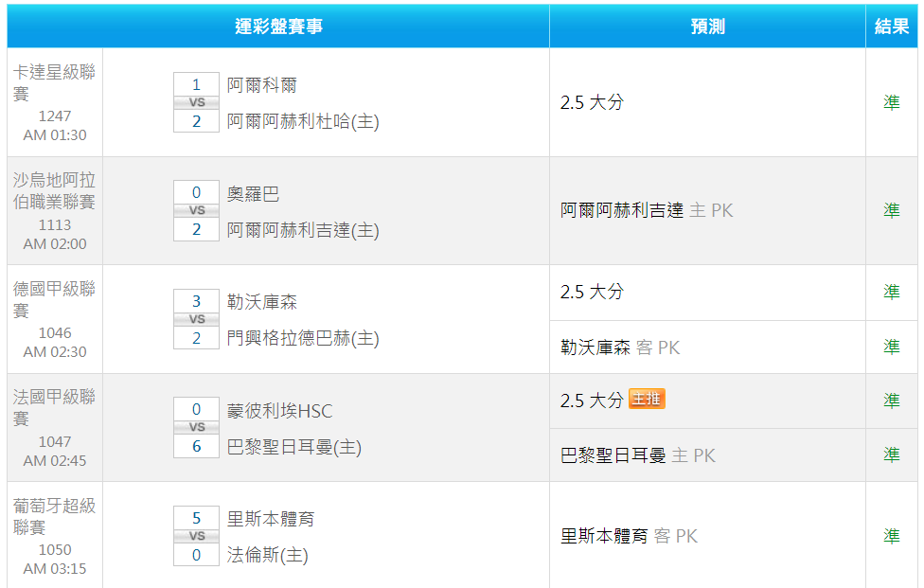Click the 巴黎聖日耳曼(主) team name
The height and width of the screenshot is (588, 924).
click(x=294, y=447)
